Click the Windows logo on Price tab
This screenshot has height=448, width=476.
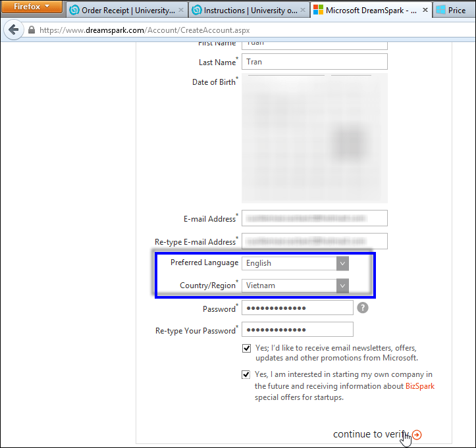coord(440,10)
